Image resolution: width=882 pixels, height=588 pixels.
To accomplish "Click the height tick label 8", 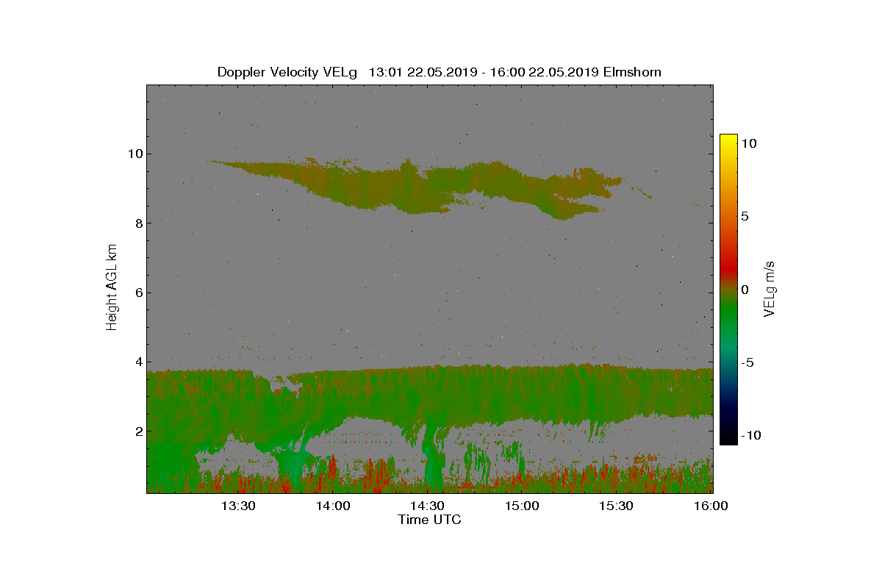I will pos(137,223).
